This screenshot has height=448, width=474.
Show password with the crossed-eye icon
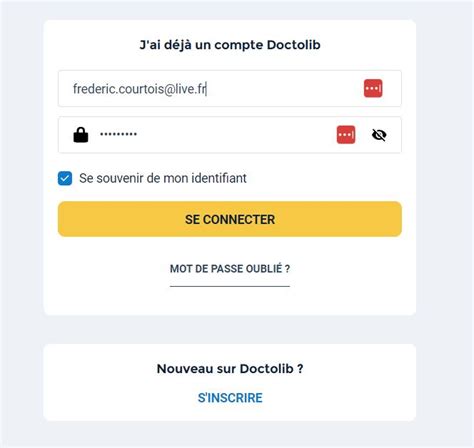pyautogui.click(x=379, y=135)
